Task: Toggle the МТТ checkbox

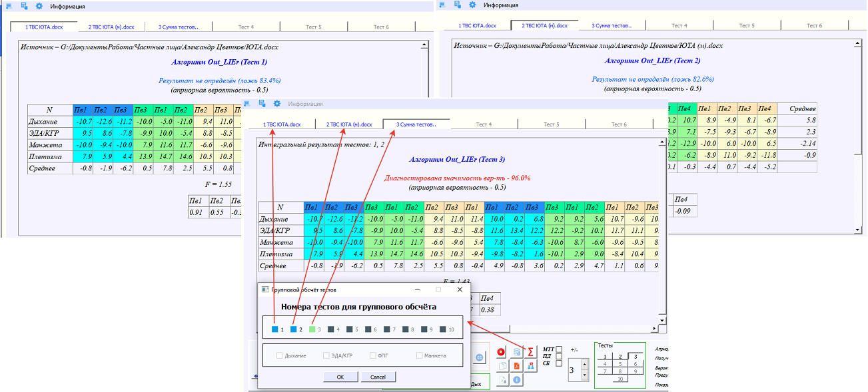Action: 560,349
